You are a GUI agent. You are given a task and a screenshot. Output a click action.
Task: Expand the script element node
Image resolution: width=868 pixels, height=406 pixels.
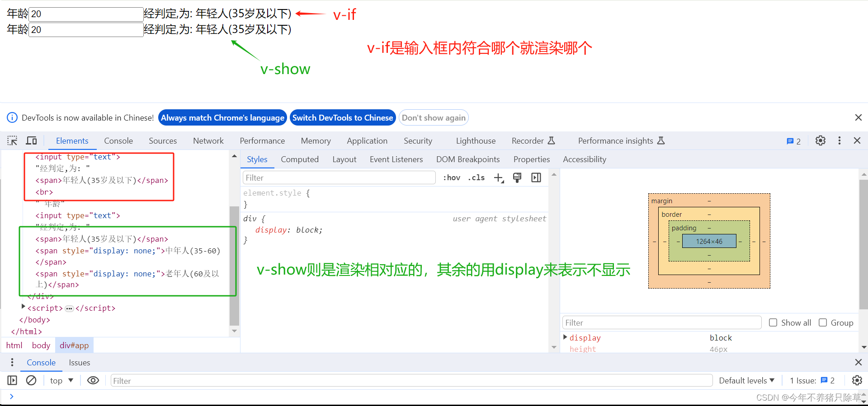[x=24, y=307]
